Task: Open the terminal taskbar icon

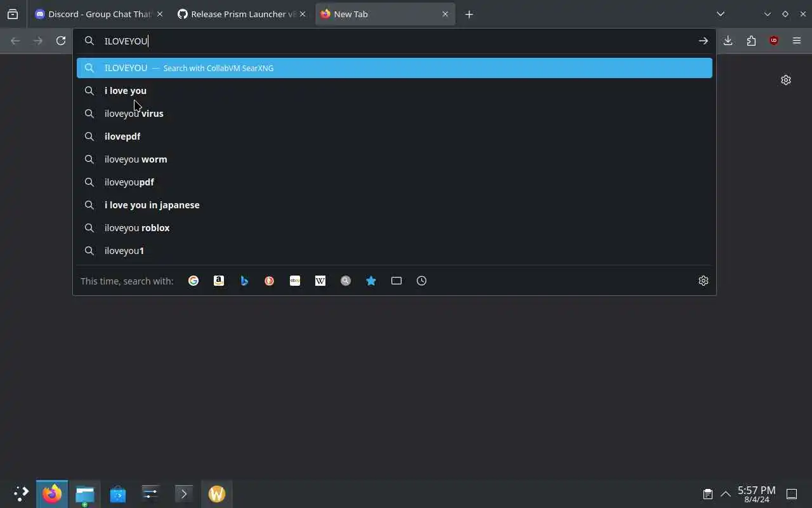Action: coord(184,493)
